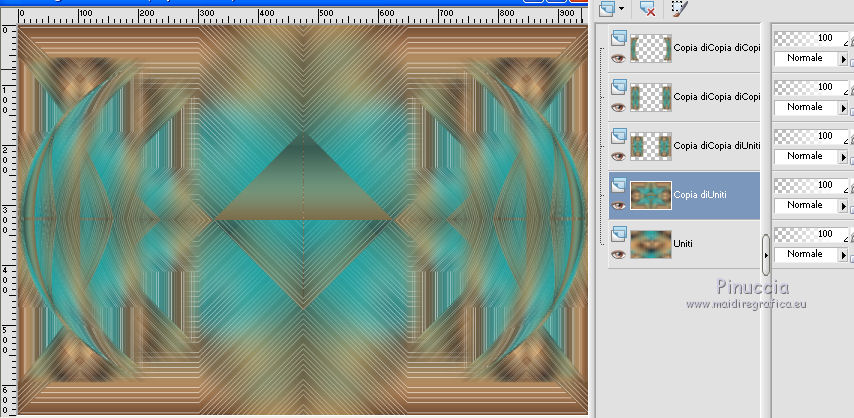Hide the topmost layer with its eye icon

618,58
